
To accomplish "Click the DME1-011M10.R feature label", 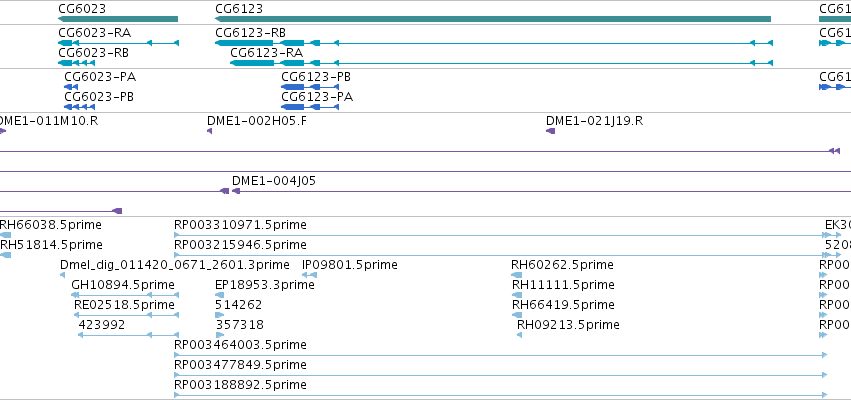I will click(49, 120).
